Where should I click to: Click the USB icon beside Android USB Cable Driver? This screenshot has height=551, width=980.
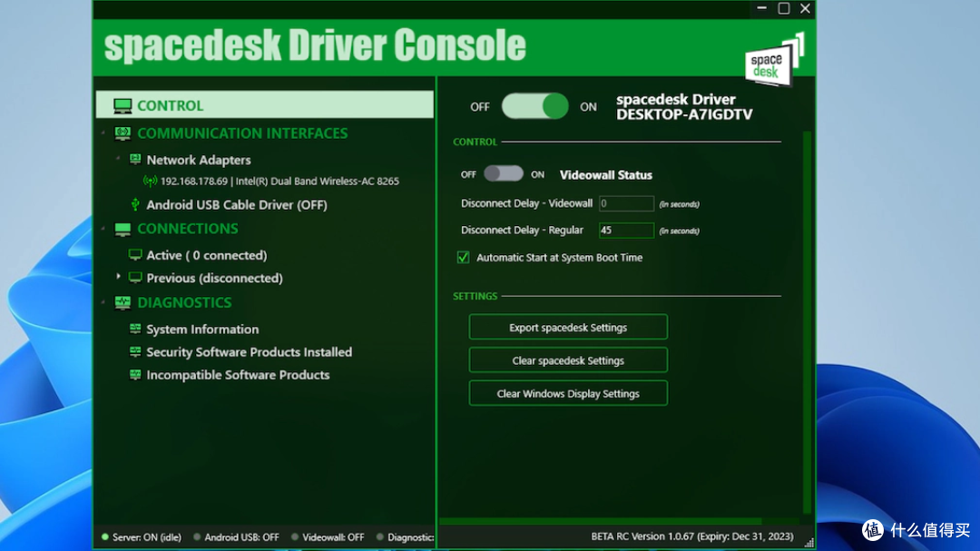(134, 204)
